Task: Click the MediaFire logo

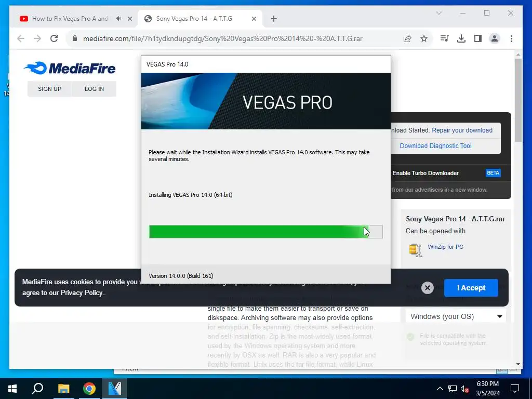Action: (x=70, y=68)
